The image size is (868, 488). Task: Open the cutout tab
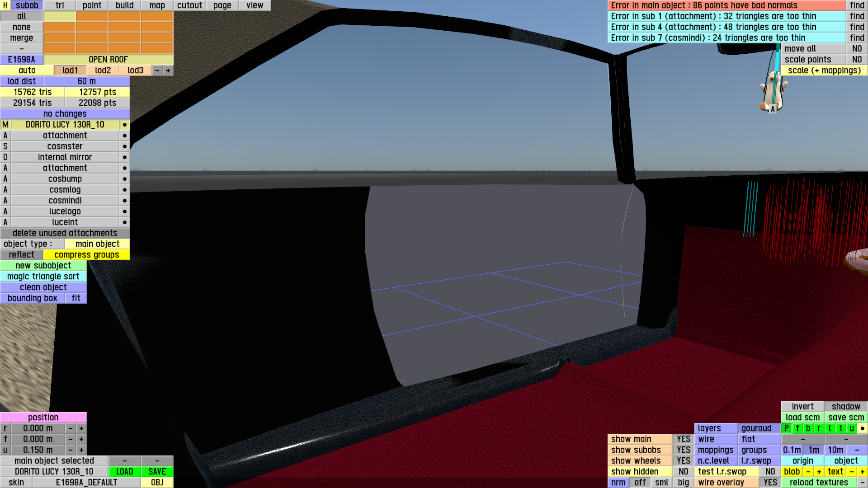[x=189, y=5]
